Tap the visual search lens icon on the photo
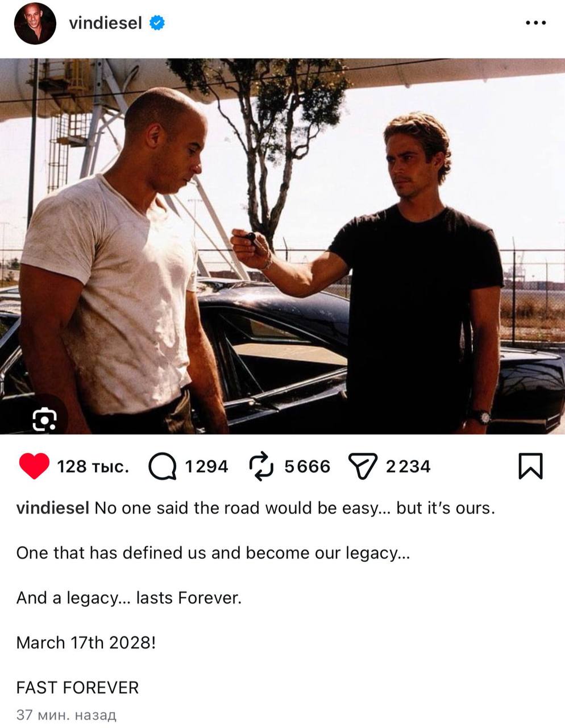Viewport: 565px width, 728px height. [x=44, y=420]
